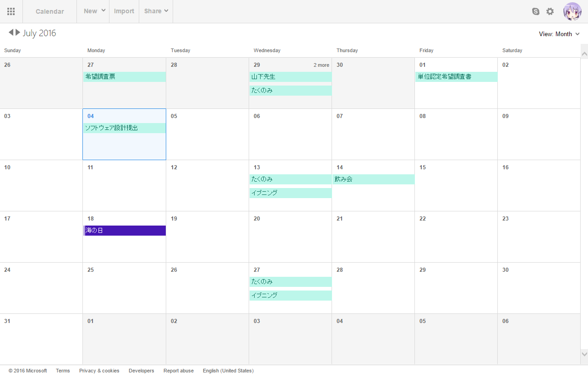Open the profile avatar picture
The height and width of the screenshot is (377, 588).
[x=572, y=11]
